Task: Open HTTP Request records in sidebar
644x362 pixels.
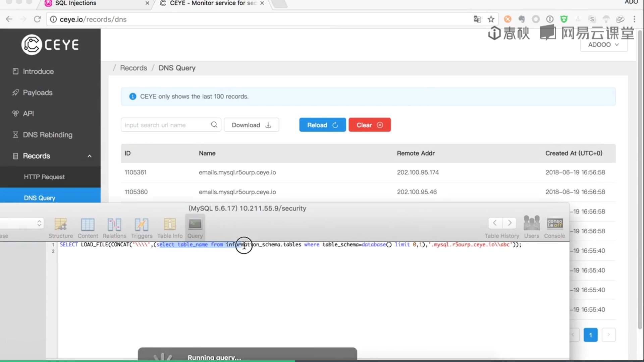Action: 44,177
